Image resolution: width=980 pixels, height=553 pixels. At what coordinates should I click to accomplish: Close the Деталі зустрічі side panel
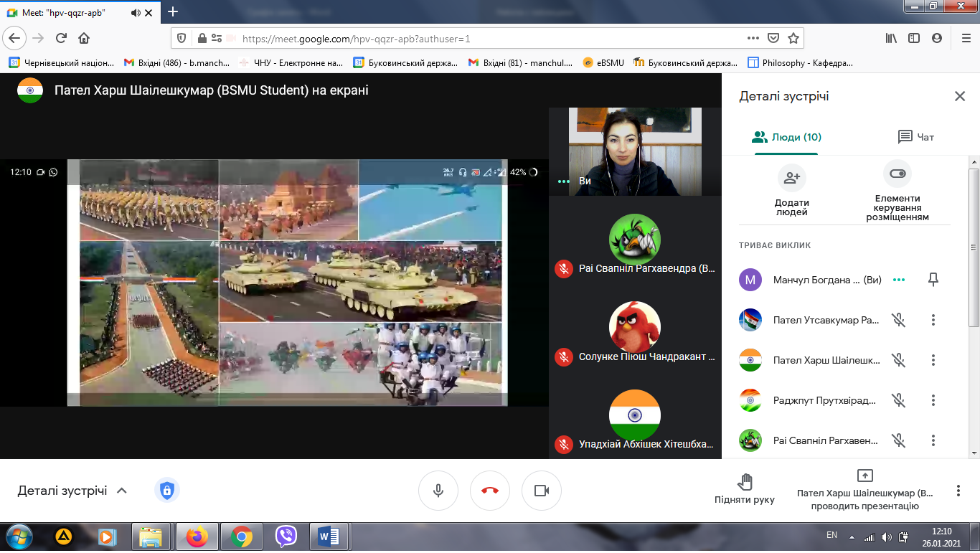pyautogui.click(x=959, y=96)
